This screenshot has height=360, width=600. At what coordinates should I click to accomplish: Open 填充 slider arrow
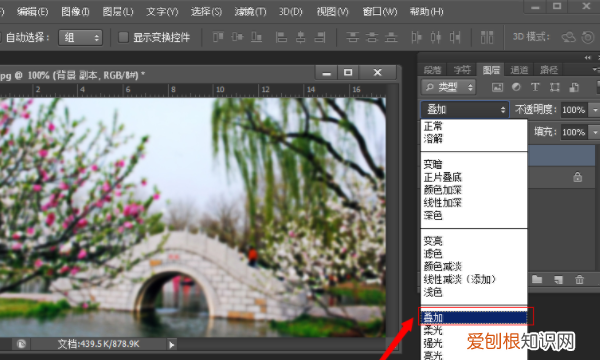[594, 132]
